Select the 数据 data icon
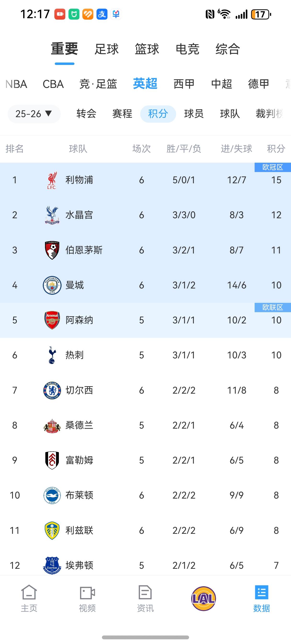 [x=262, y=592]
